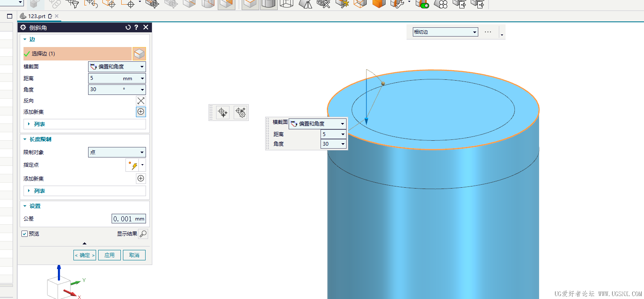Switch to the 123.prt tab

click(x=36, y=16)
